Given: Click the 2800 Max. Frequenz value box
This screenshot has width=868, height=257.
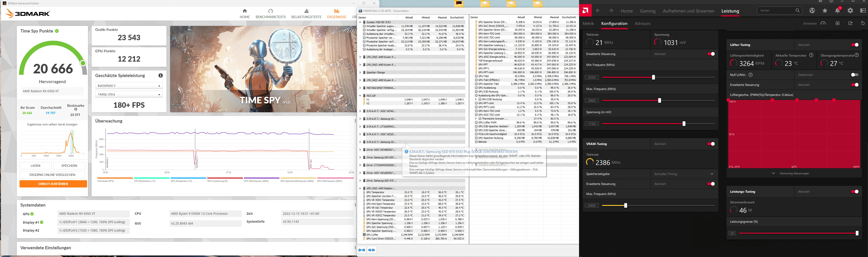Looking at the screenshot, I should point(592,101).
